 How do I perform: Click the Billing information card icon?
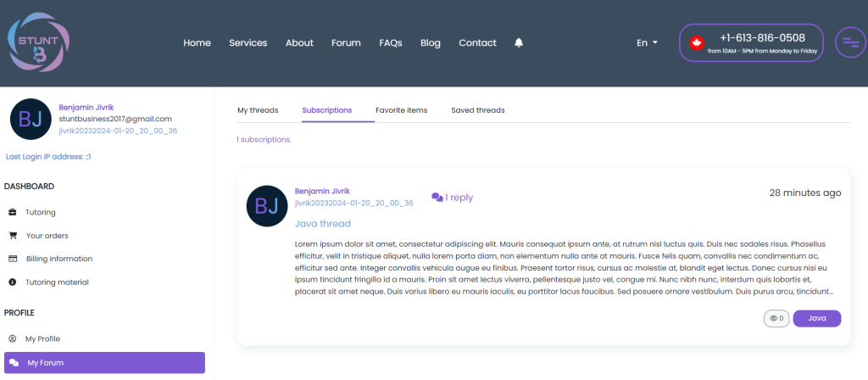(13, 259)
